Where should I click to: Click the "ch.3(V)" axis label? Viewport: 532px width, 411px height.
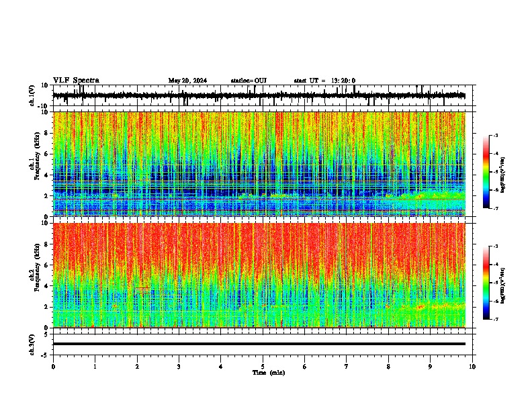coord(32,345)
